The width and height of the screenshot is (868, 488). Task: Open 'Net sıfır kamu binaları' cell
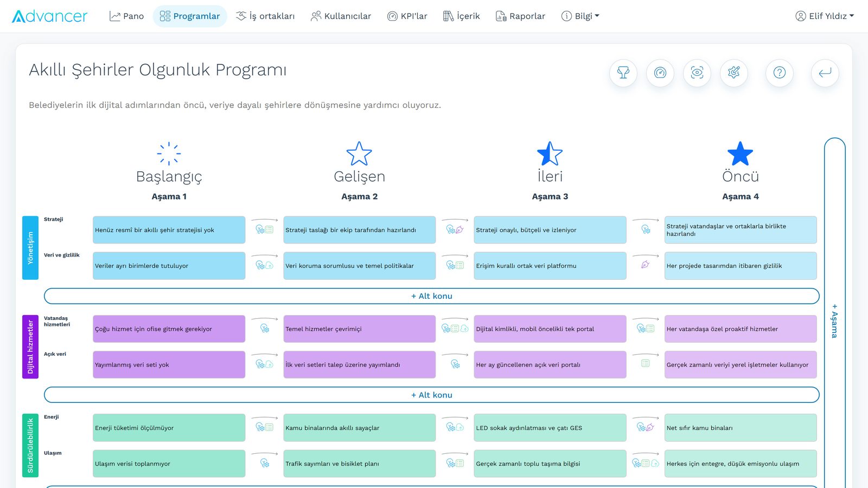point(740,428)
